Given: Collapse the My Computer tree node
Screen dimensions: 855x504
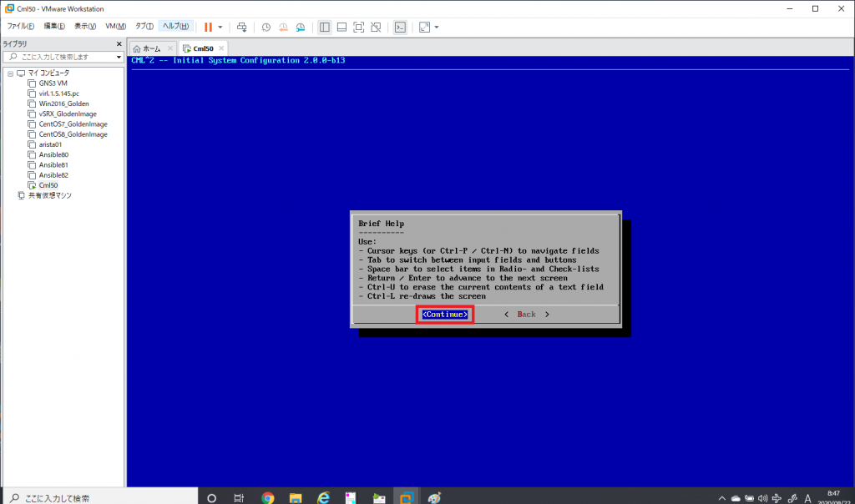Looking at the screenshot, I should [x=11, y=73].
